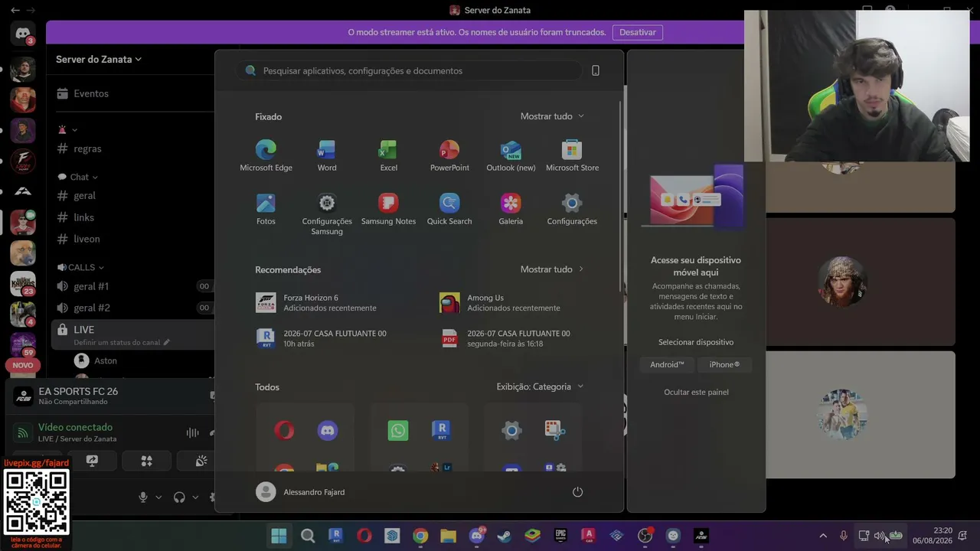Screen dimensions: 980x551
Task: Choose iPhone® as mobile device
Action: [724, 365]
